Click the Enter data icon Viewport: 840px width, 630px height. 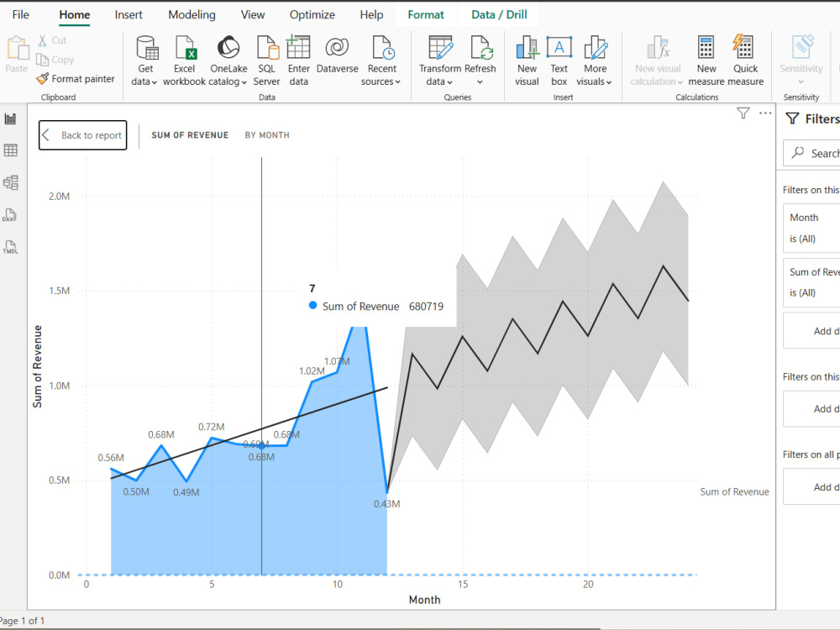pyautogui.click(x=298, y=47)
